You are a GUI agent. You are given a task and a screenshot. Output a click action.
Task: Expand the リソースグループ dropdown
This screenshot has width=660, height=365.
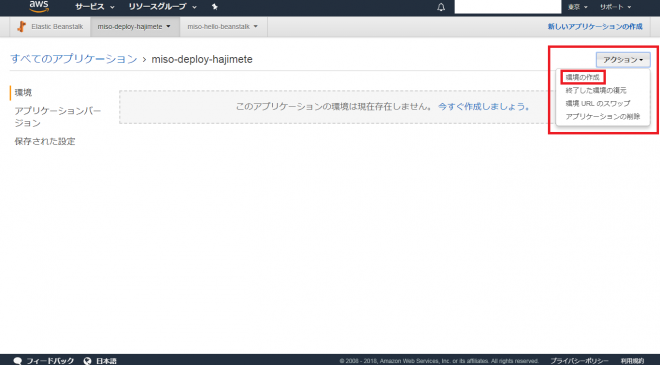pos(162,7)
